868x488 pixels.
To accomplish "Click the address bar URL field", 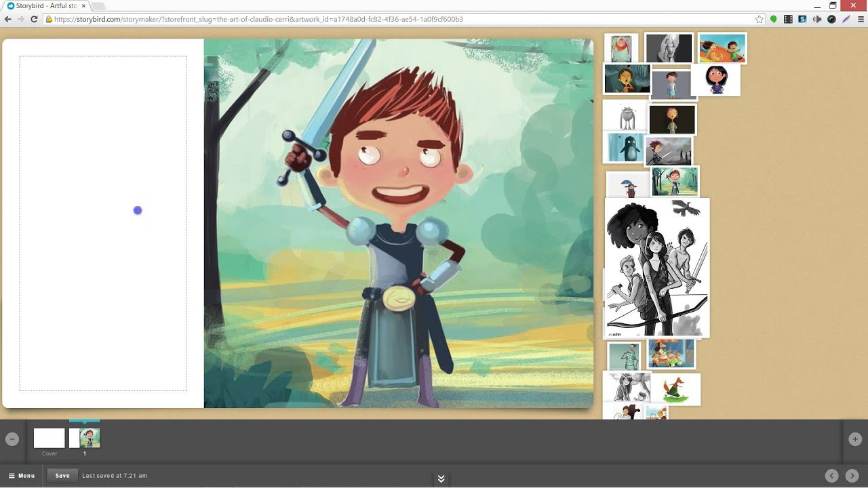I will tap(399, 20).
